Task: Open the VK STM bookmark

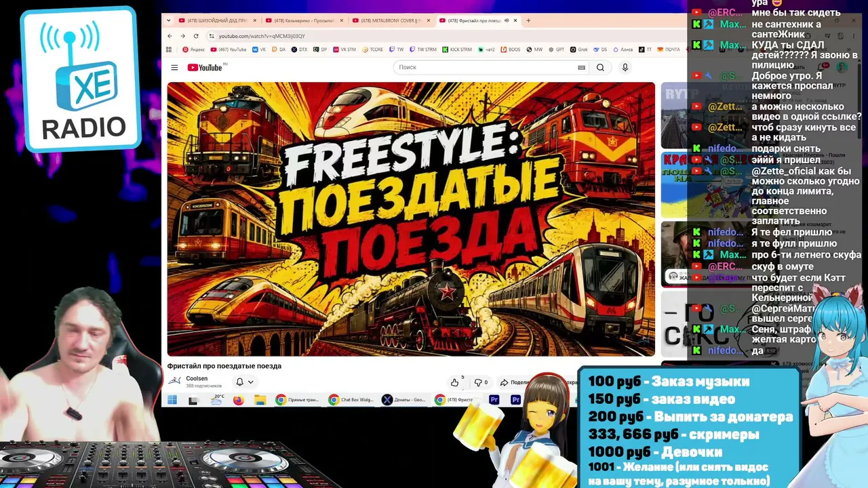Action: click(344, 49)
